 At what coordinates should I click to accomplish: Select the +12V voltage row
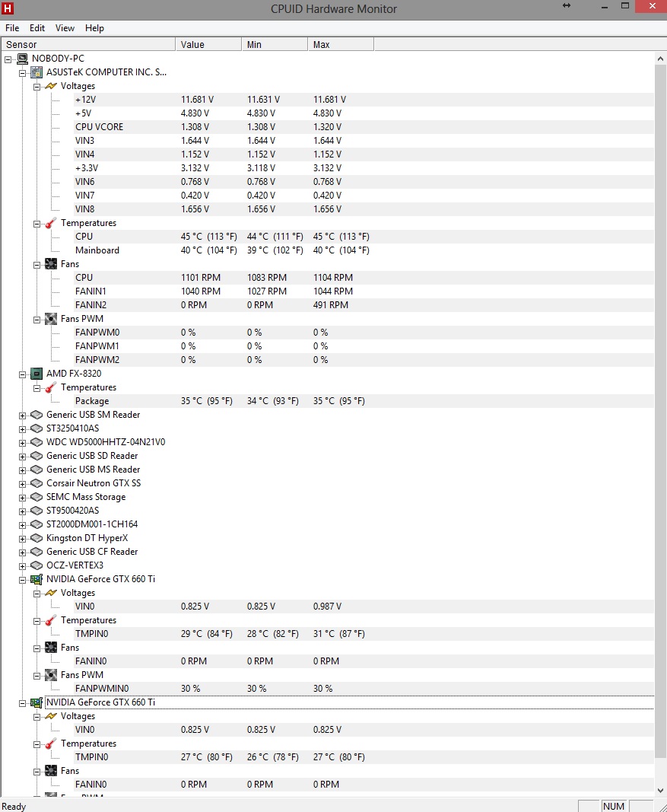(364, 100)
